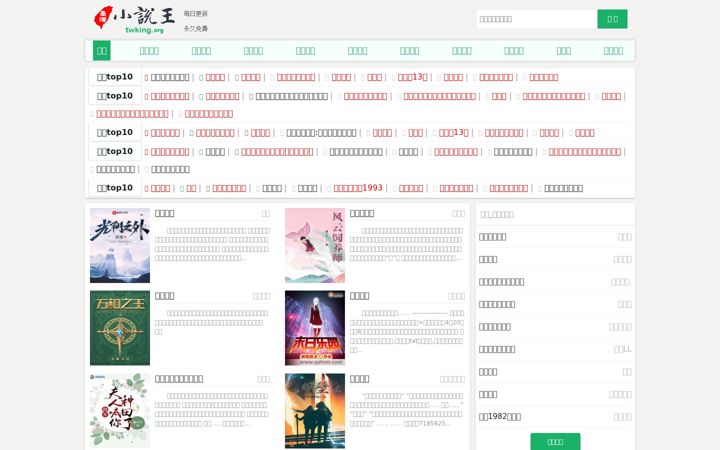720x450 pixels.
Task: Open the 末日乐园 book cover
Action: click(x=315, y=328)
